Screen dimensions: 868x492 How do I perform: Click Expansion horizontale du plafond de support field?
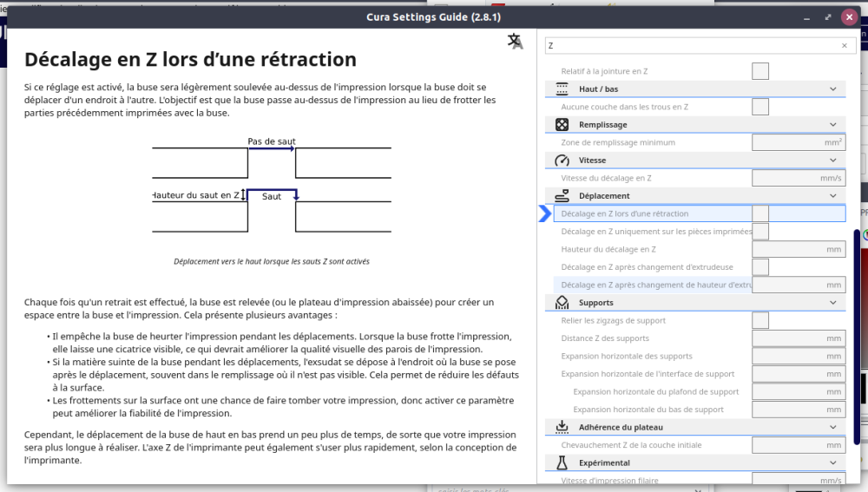(x=799, y=391)
